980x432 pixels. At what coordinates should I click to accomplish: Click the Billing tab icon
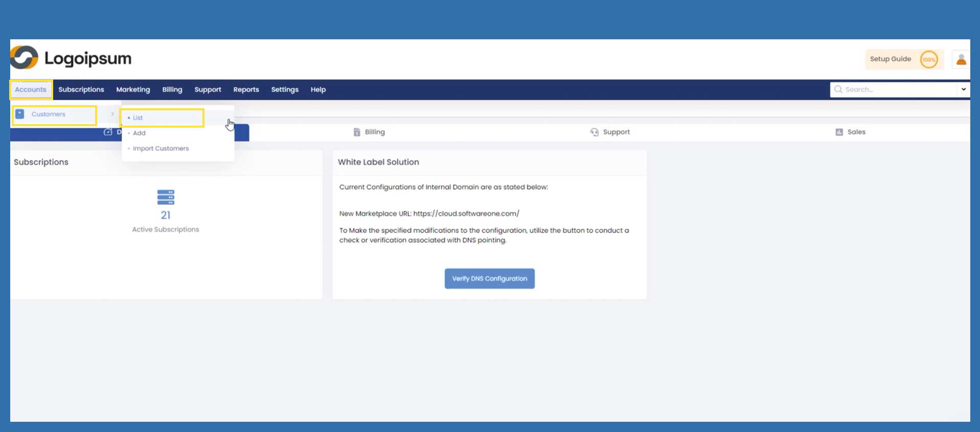point(357,132)
